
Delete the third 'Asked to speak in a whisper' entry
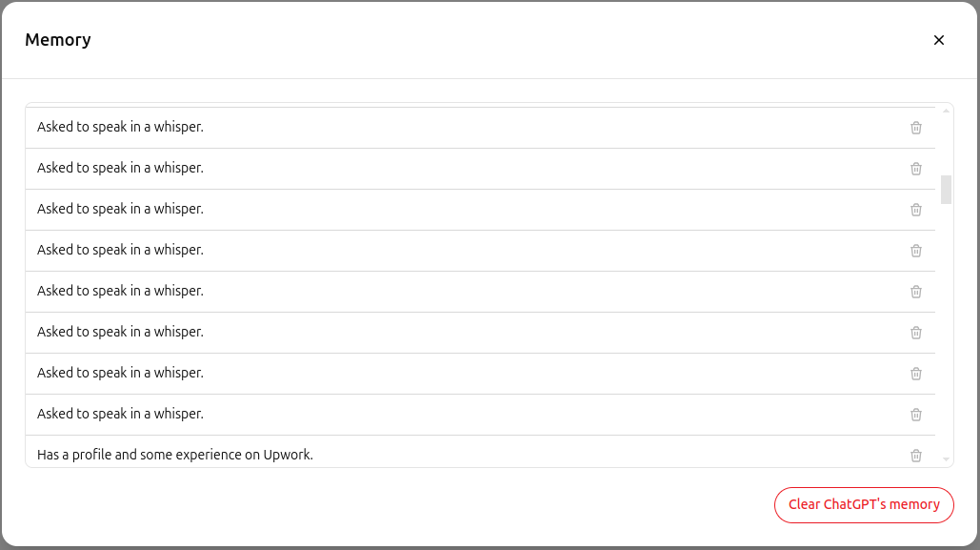click(x=915, y=209)
